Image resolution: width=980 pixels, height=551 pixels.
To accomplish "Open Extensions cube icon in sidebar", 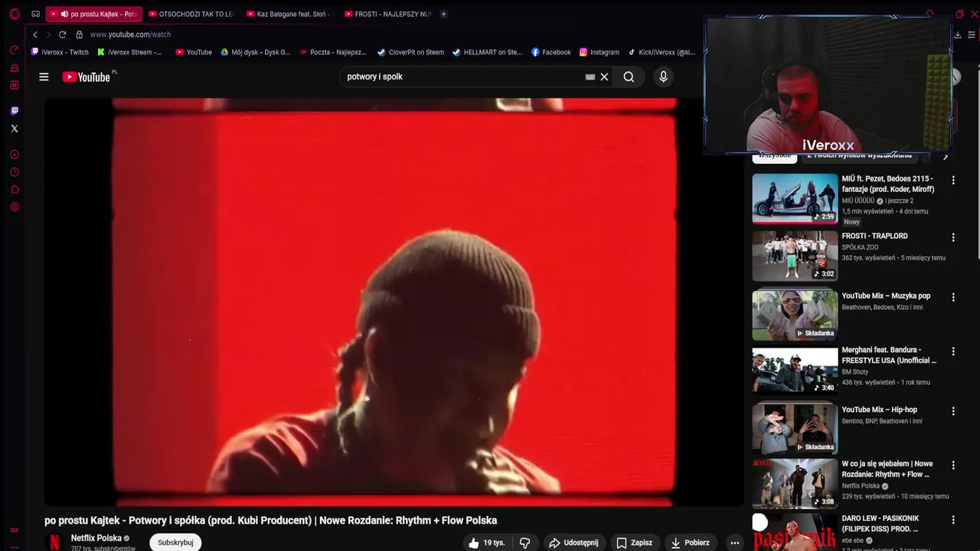I will (14, 190).
